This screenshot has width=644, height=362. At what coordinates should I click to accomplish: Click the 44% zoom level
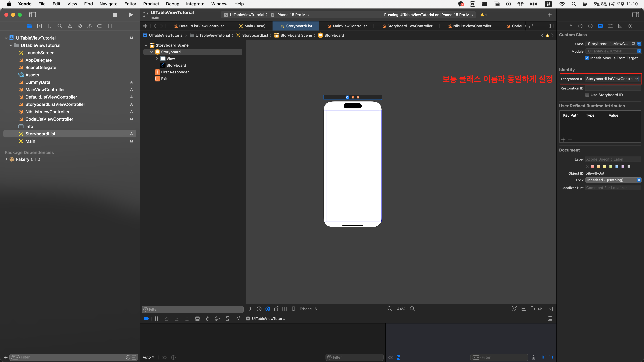pos(401,309)
